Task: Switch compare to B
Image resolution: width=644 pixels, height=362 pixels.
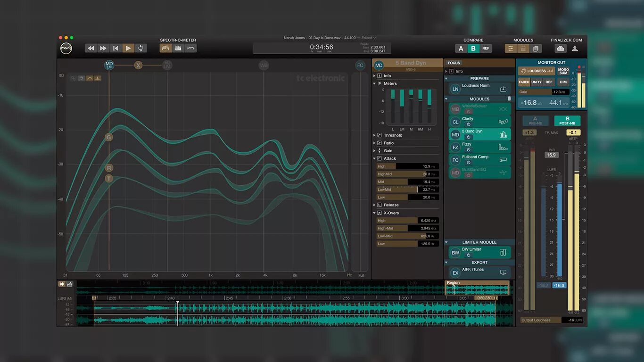Action: click(473, 49)
